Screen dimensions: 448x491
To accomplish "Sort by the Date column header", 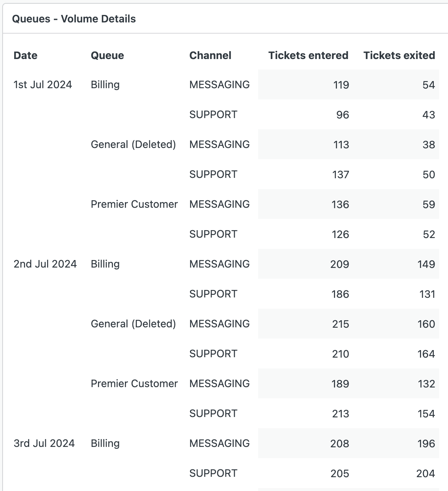I will tap(25, 55).
